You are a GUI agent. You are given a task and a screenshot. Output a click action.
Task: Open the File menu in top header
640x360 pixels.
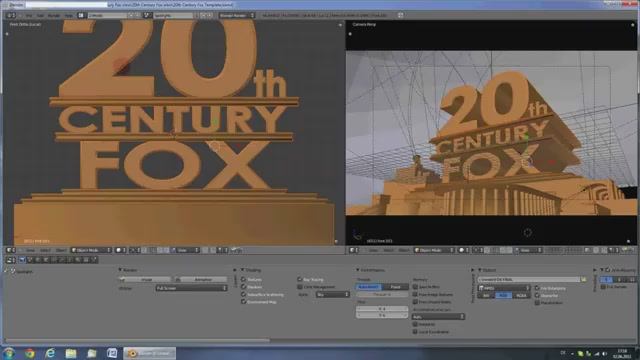[29, 15]
